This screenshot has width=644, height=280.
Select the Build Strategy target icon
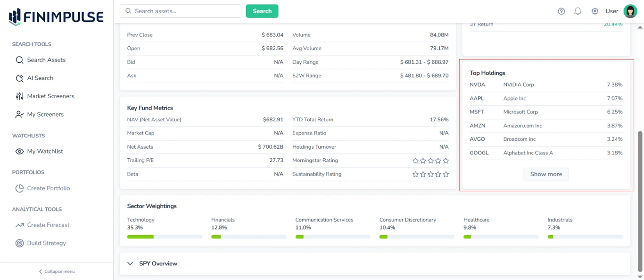[19, 243]
